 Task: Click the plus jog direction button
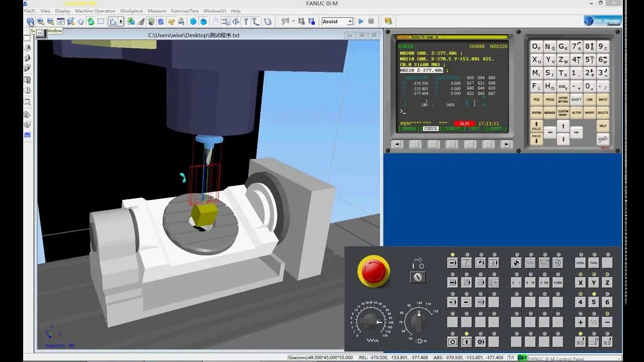click(581, 322)
